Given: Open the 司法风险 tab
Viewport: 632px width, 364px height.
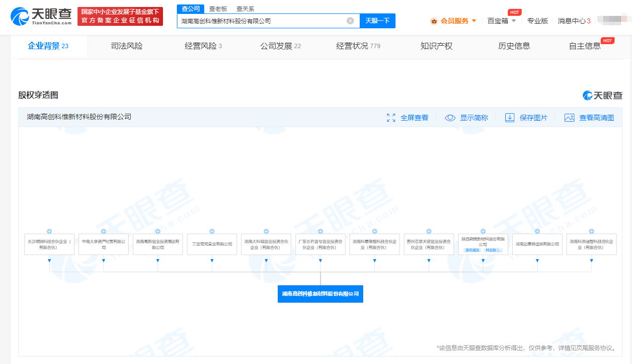Looking at the screenshot, I should click(127, 46).
